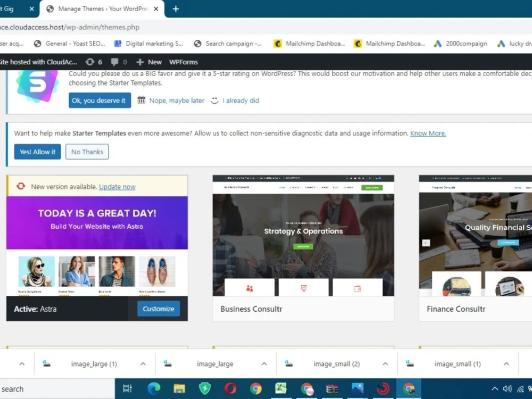Open the WPForms admin bar menu
The width and height of the screenshot is (532, 399).
(184, 62)
